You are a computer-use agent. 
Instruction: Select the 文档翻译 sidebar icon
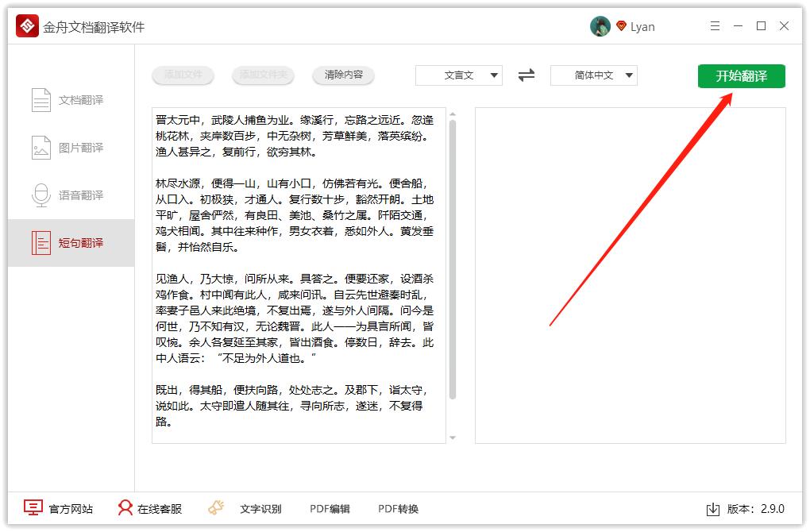tap(40, 99)
